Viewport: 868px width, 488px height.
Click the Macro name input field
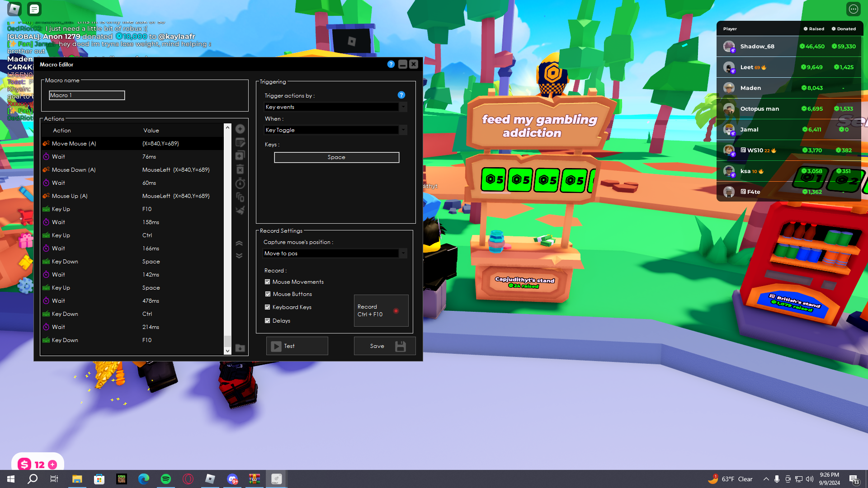point(87,95)
